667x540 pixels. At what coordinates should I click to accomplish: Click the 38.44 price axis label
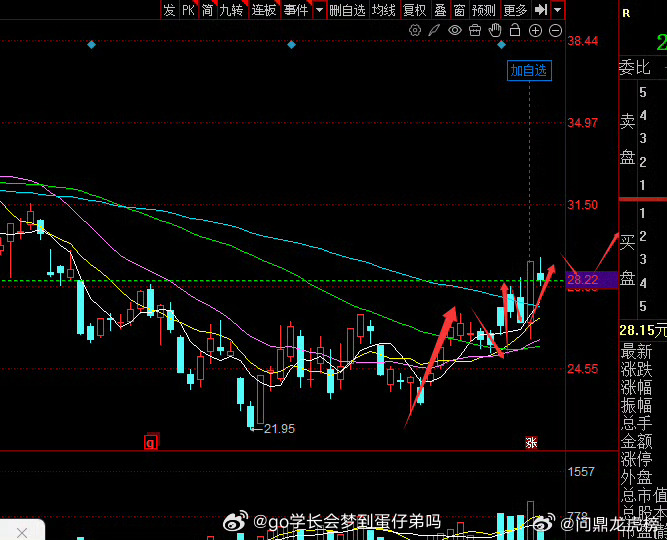tap(582, 41)
